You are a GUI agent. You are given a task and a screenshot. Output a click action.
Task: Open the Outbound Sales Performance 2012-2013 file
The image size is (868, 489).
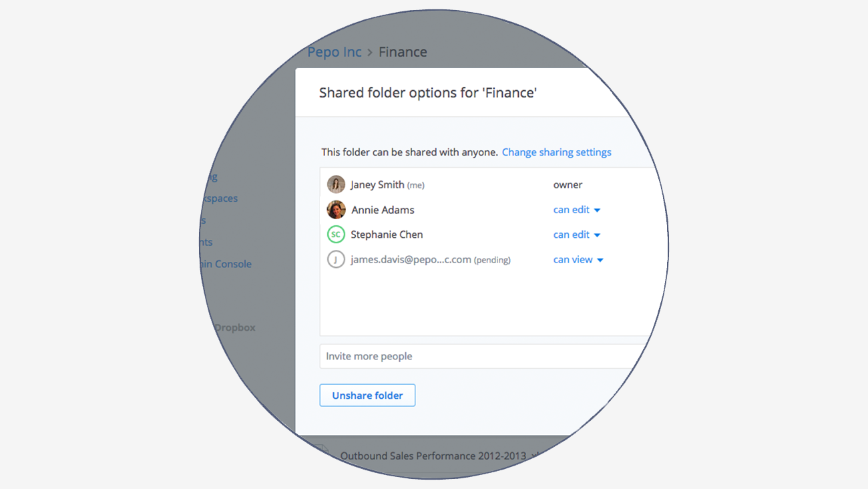coord(433,456)
